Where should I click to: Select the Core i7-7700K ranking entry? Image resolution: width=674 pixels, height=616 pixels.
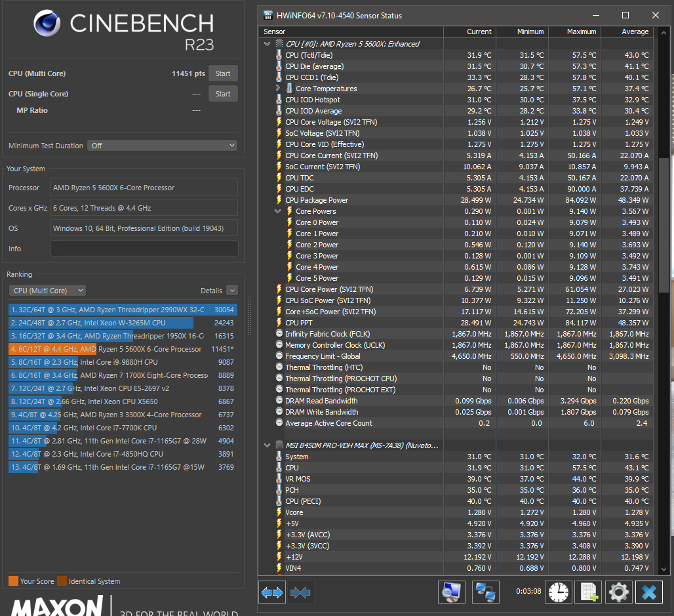point(123,428)
